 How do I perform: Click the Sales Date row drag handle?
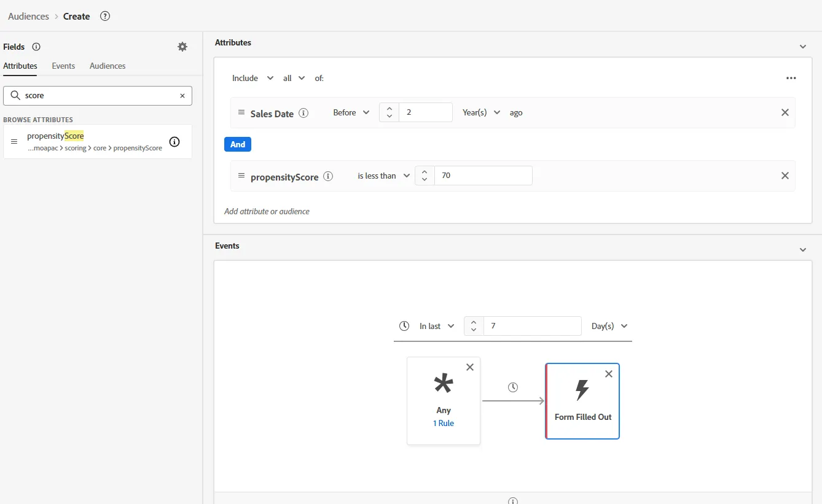click(x=241, y=112)
